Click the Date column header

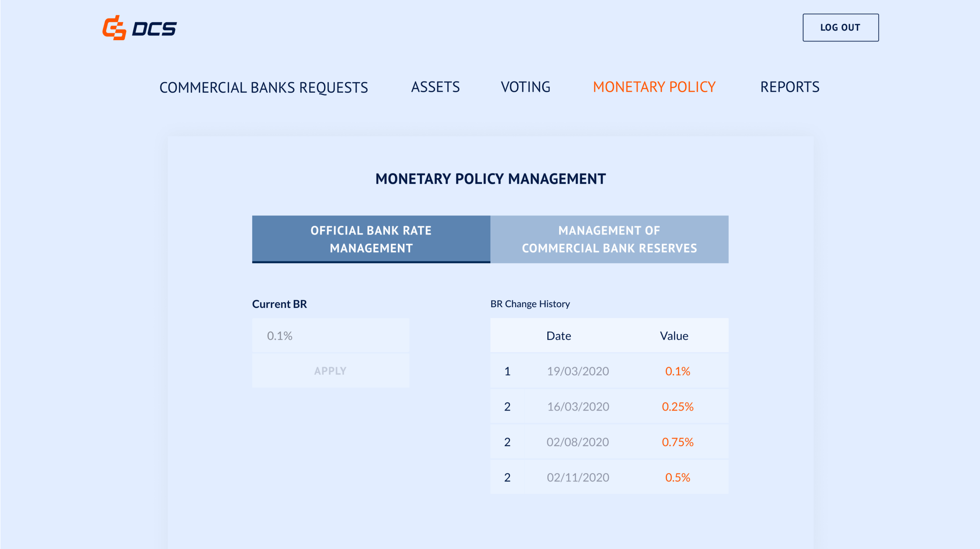[558, 336]
